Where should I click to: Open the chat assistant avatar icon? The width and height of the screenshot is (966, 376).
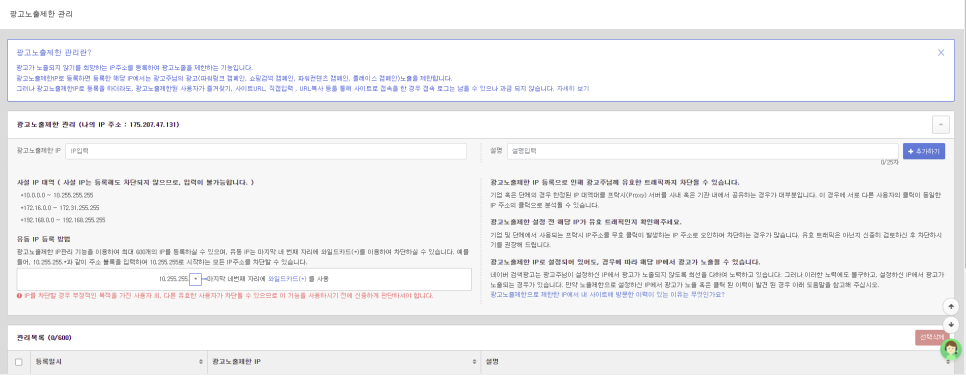point(951,349)
